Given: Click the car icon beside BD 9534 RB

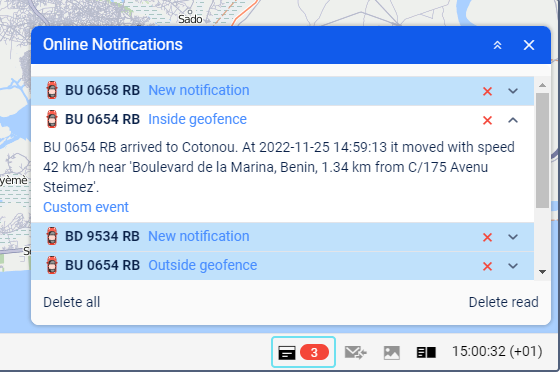Looking at the screenshot, I should point(52,236).
